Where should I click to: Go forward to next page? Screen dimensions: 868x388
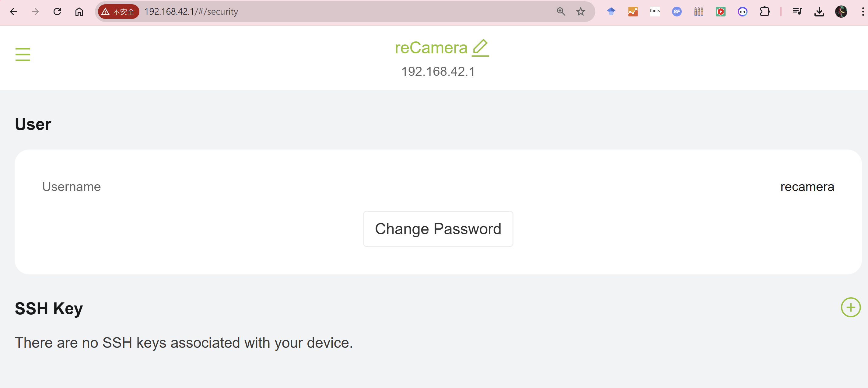pos(35,12)
